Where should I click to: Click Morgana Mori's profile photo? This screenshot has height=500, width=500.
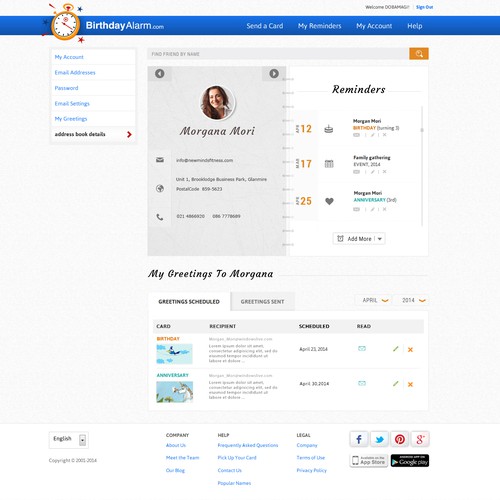(217, 102)
